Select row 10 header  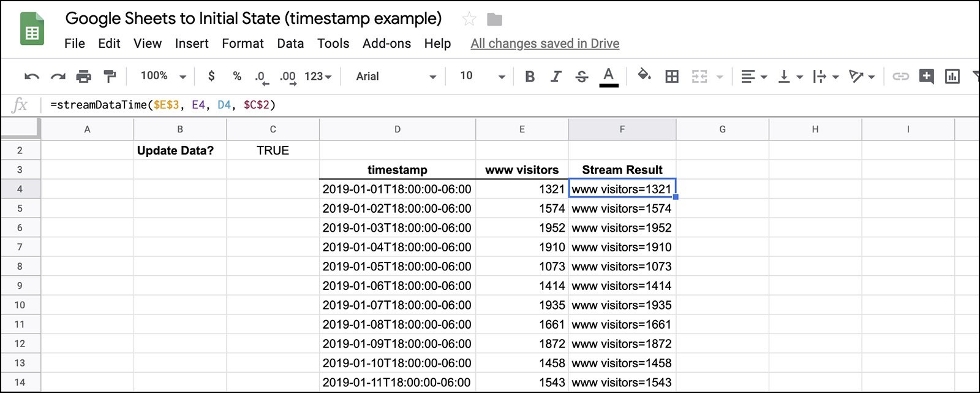[20, 305]
